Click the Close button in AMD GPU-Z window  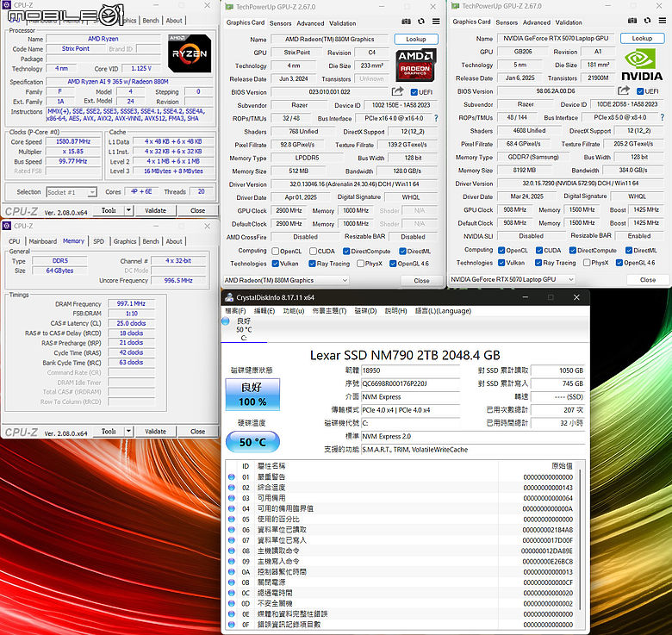(x=421, y=281)
